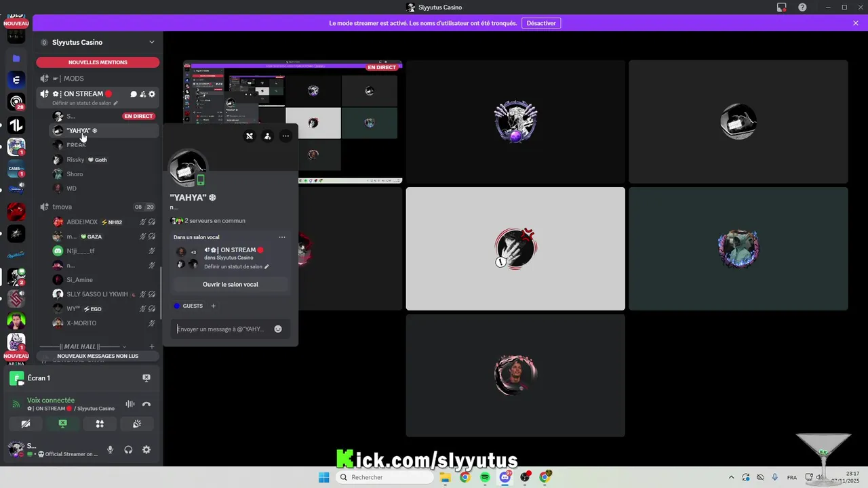Click Définir un statut de salon in popup
Viewport: 868px width, 488px height.
click(237, 267)
